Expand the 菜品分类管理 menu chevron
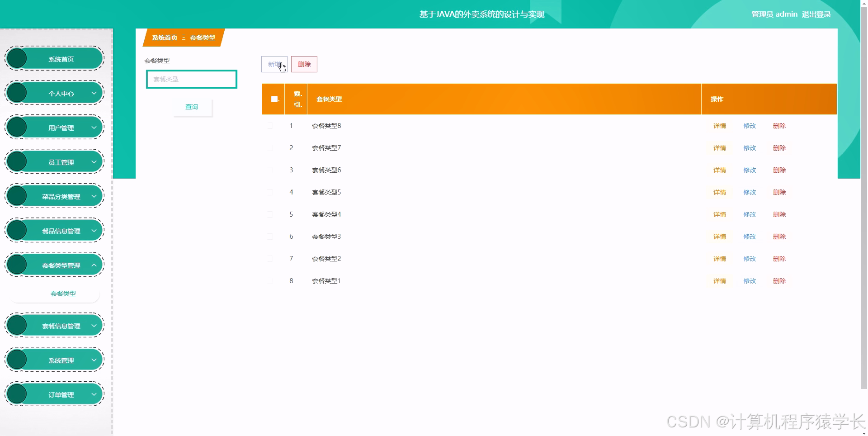This screenshot has height=436, width=868. pyautogui.click(x=94, y=196)
